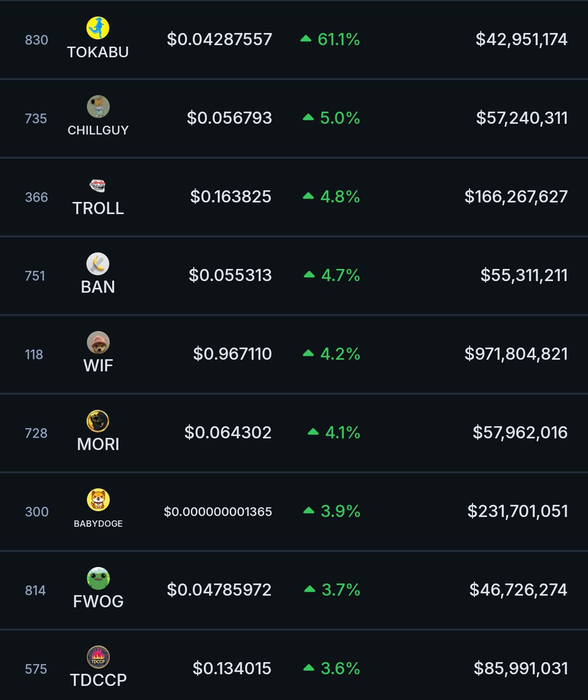Image resolution: width=588 pixels, height=700 pixels.
Task: Tap the TROLL face icon
Action: click(x=98, y=186)
